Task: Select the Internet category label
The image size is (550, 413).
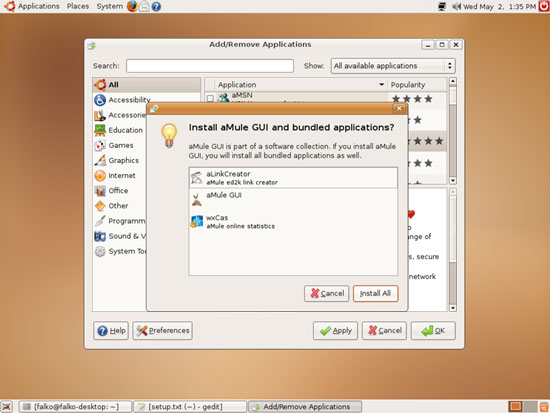Action: point(122,175)
